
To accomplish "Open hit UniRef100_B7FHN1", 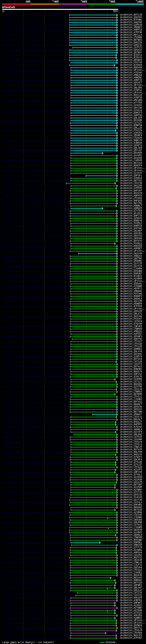I will pos(131,20).
